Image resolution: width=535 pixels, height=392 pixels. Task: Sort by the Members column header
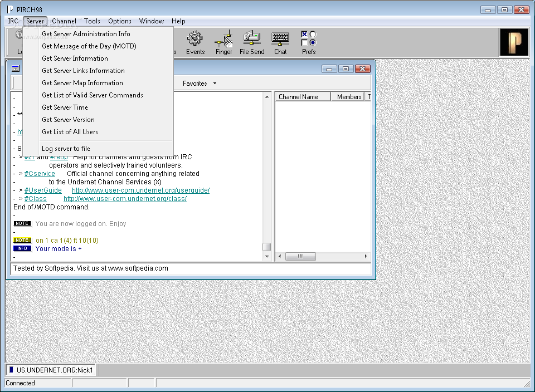pos(348,97)
